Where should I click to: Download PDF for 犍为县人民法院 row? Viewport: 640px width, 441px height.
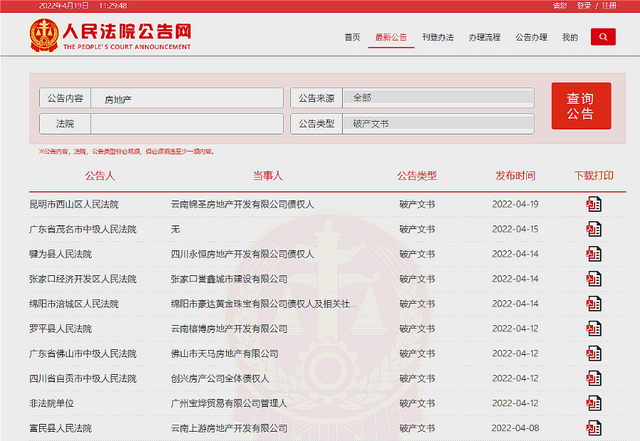point(594,254)
